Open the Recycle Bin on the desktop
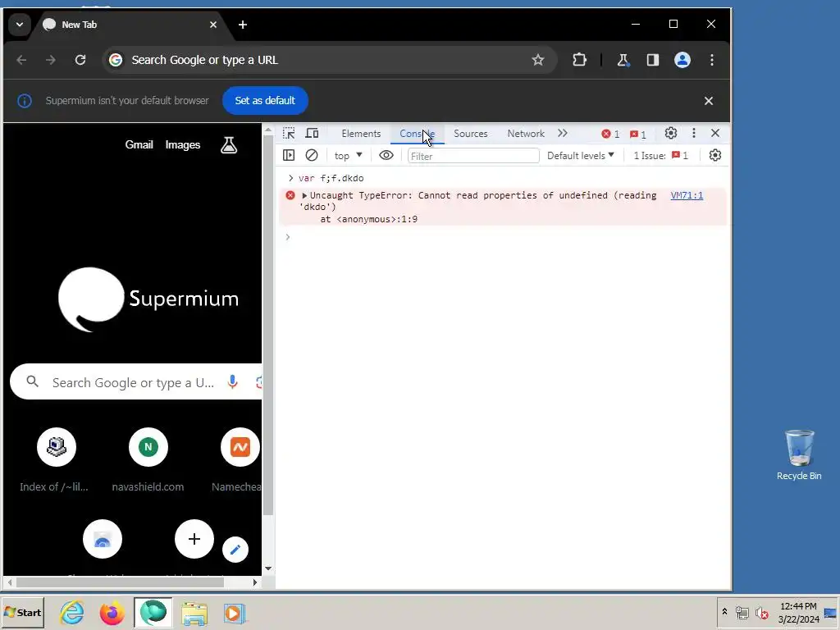This screenshot has width=840, height=630. (799, 454)
